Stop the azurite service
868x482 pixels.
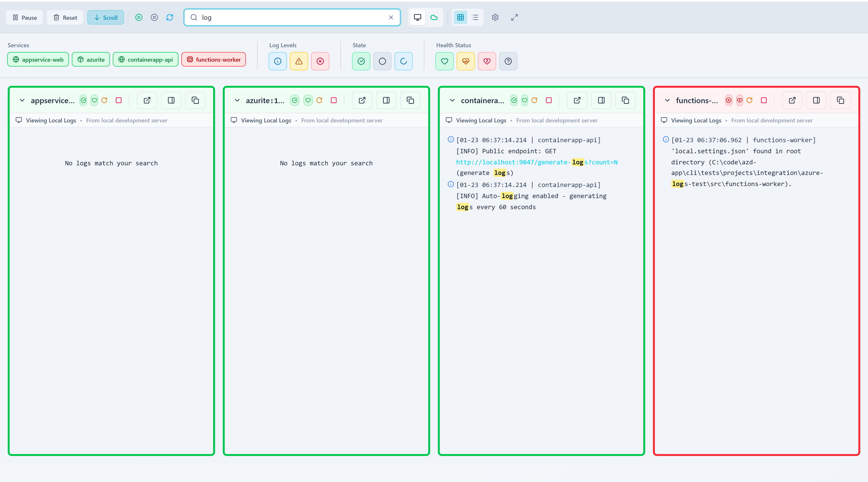click(x=333, y=100)
